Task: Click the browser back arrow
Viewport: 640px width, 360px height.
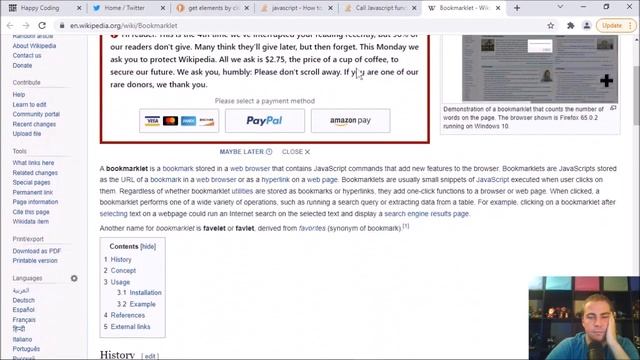Action: [x=10, y=25]
